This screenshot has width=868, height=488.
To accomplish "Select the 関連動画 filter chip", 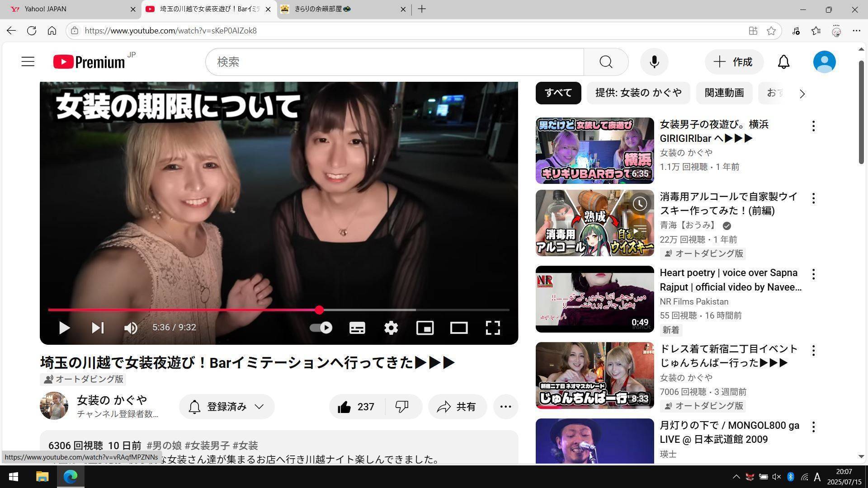I will click(724, 93).
